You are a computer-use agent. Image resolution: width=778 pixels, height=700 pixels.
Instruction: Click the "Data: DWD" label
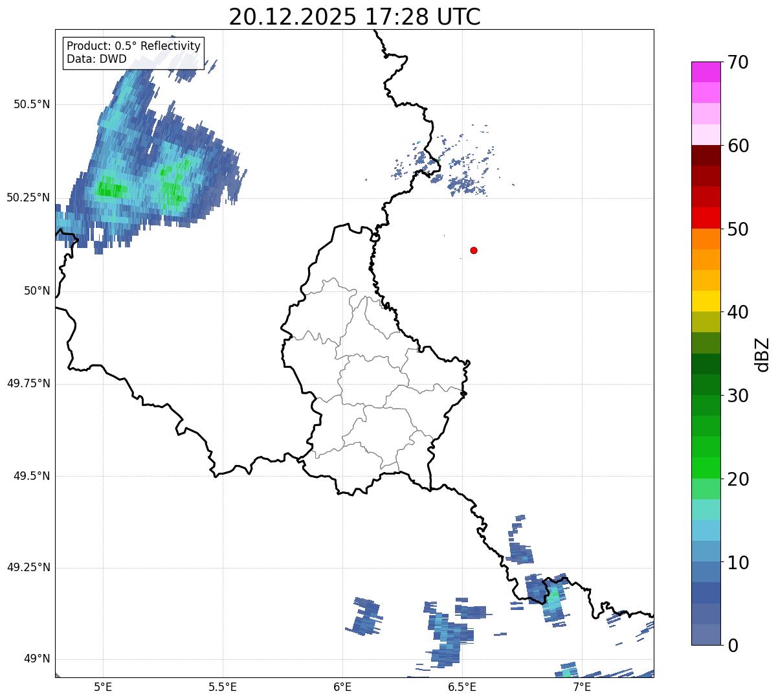tap(96, 60)
